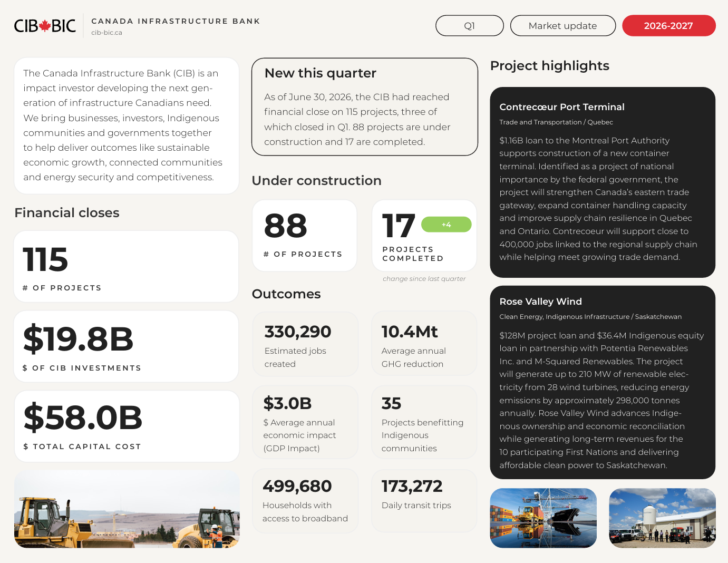Select the Clean Energy, Indigenous Infrastructure / Saskatchewan label

click(590, 317)
